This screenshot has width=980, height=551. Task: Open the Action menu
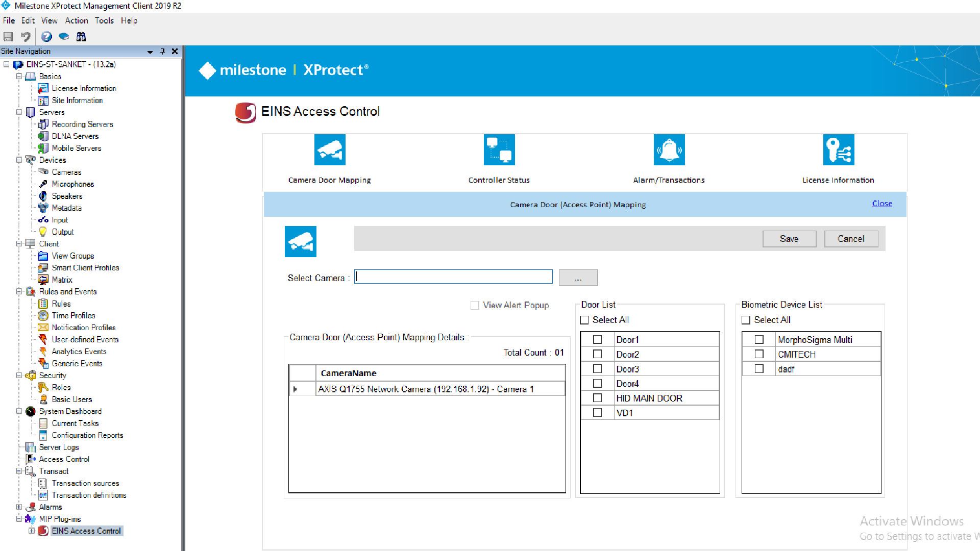(77, 20)
